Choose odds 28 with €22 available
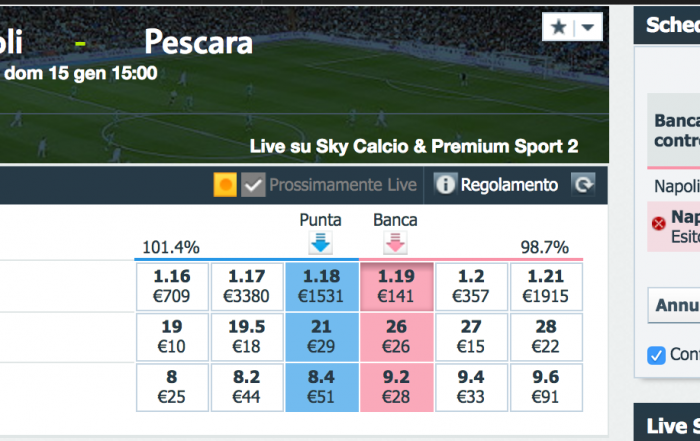This screenshot has width=700, height=441. click(x=546, y=337)
